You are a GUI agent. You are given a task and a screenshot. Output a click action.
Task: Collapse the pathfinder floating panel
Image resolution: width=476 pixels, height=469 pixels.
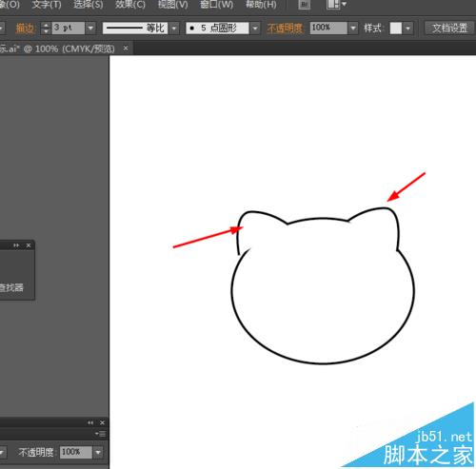[x=16, y=245]
